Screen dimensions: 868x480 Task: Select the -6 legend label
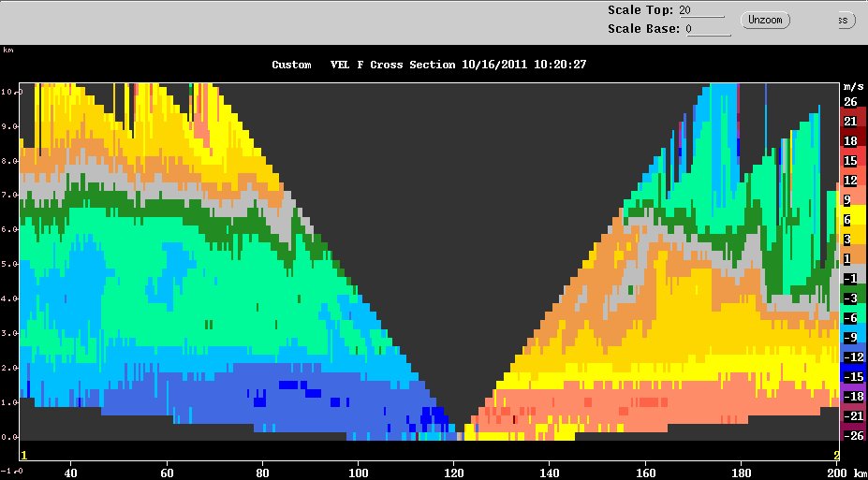pos(850,318)
